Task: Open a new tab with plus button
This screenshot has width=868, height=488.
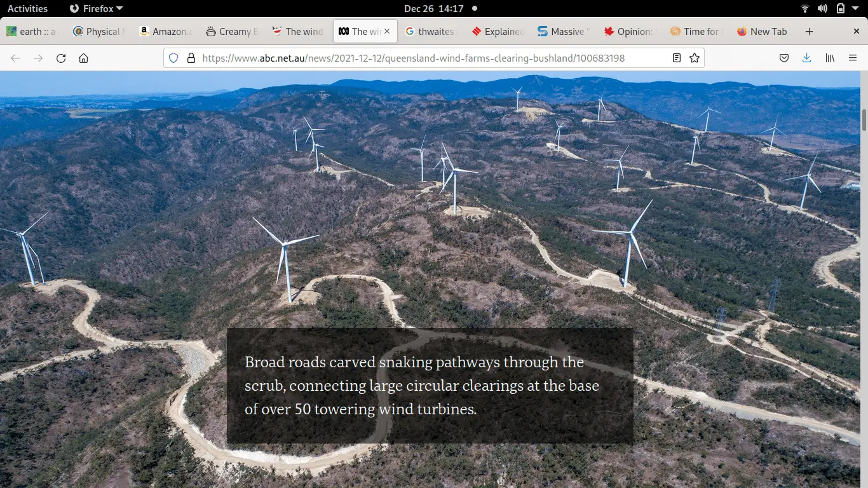Action: point(809,31)
